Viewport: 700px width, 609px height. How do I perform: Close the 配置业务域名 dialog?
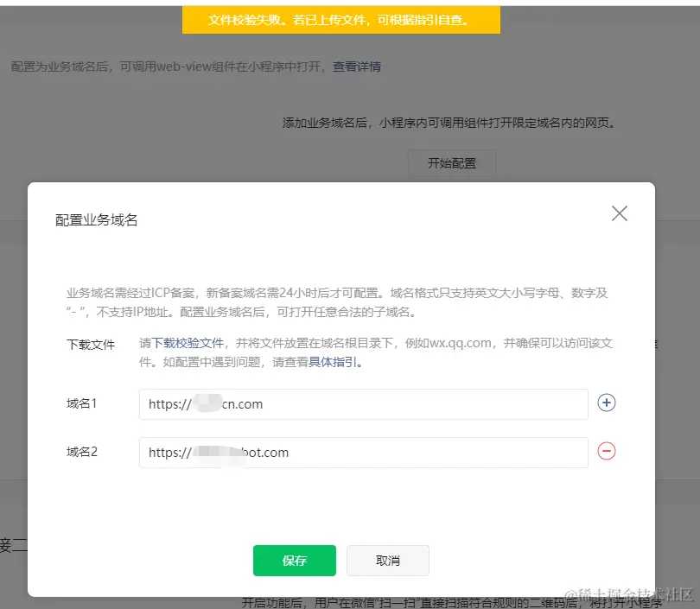coord(619,213)
